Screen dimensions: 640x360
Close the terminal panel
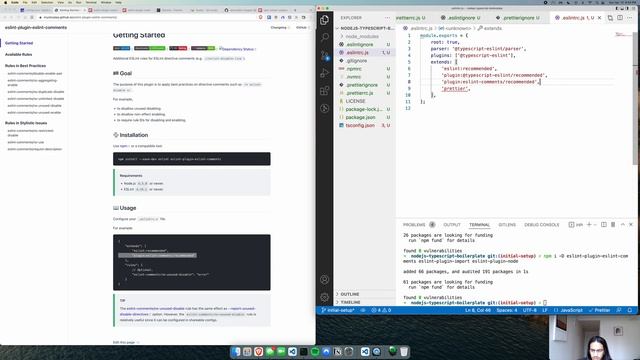(631, 224)
